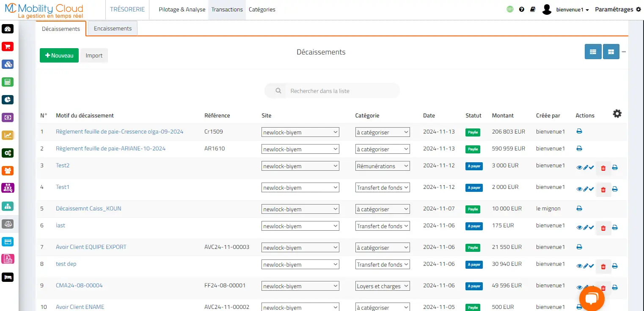Switch to grid card view layout

tap(611, 52)
